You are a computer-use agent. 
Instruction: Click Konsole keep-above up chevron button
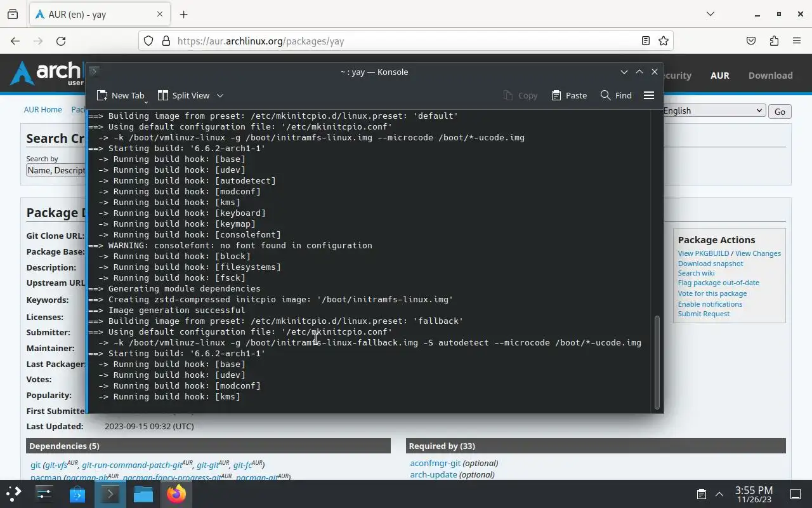click(639, 72)
